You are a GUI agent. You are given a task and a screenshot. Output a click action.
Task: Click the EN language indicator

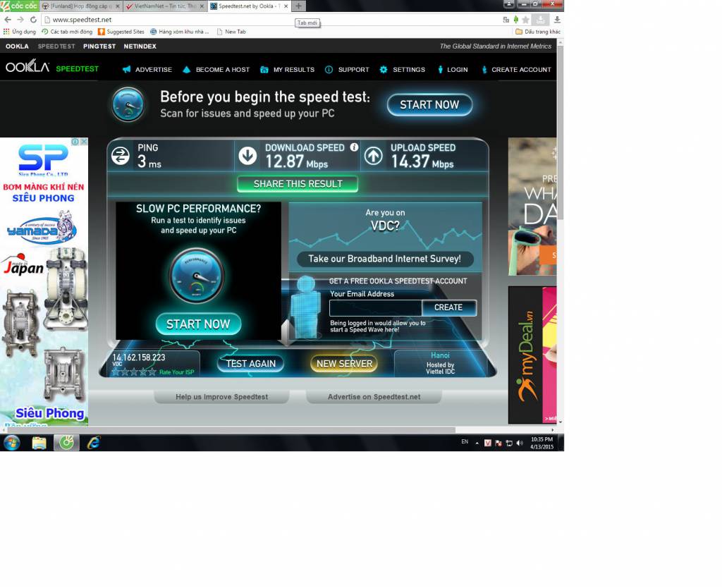(x=465, y=441)
